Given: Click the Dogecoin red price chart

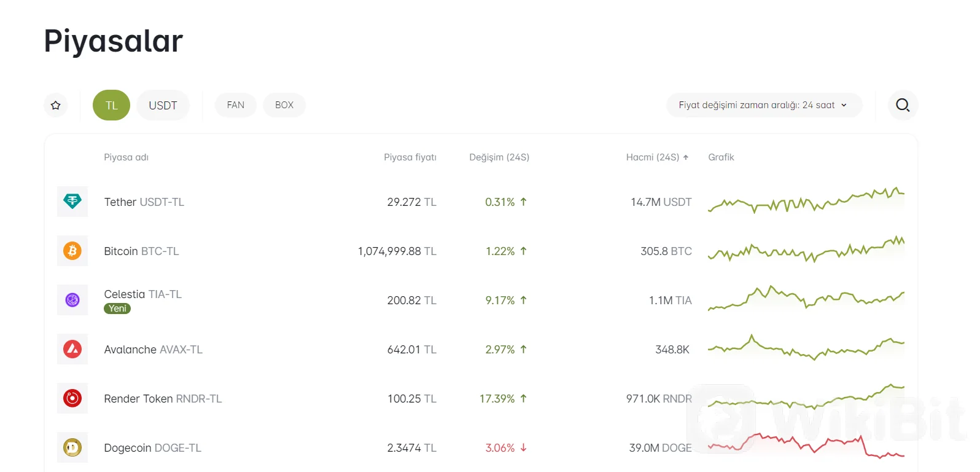Looking at the screenshot, I should pos(806,446).
